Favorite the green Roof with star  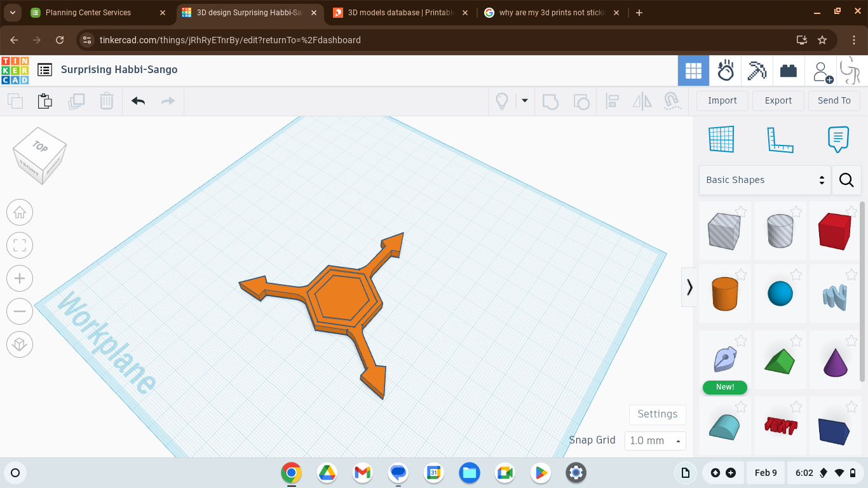(796, 341)
